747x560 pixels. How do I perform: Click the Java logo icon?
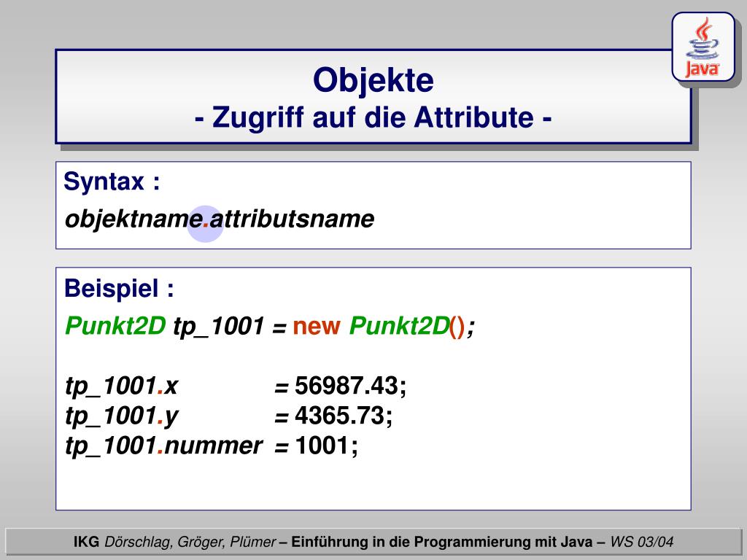[x=703, y=47]
